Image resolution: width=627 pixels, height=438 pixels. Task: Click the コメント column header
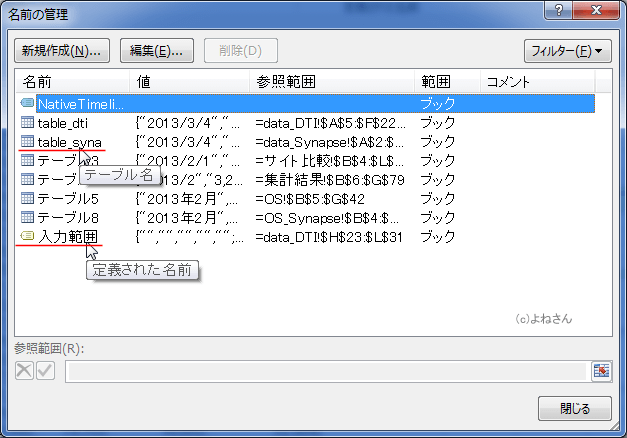click(537, 82)
